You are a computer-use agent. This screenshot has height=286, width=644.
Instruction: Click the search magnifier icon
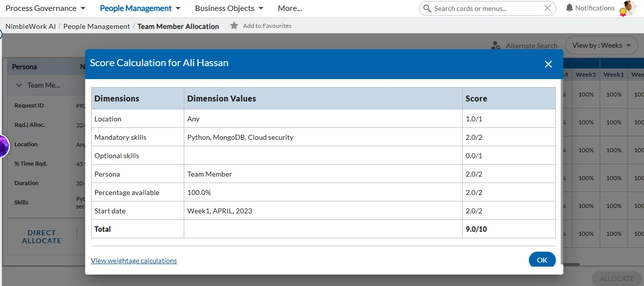point(427,8)
